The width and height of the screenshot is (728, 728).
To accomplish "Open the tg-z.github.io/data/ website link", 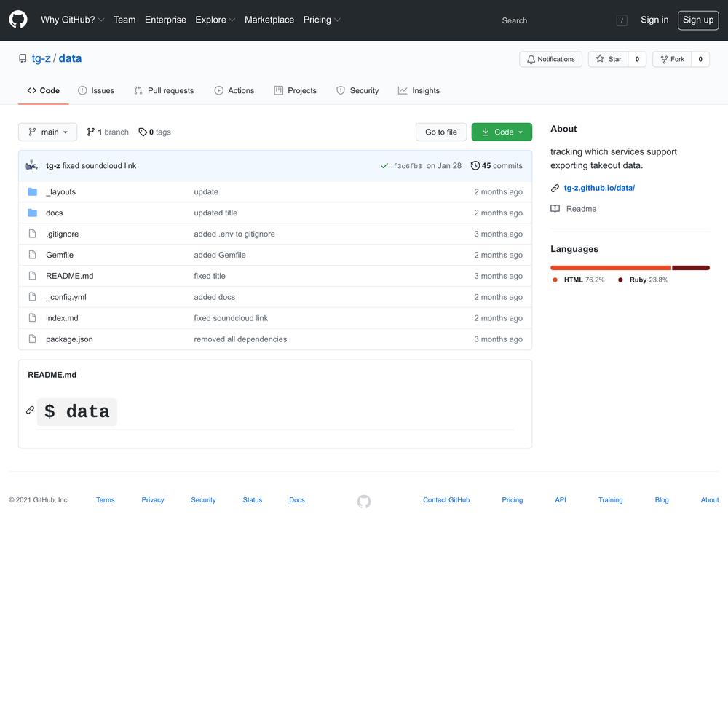I will 599,188.
